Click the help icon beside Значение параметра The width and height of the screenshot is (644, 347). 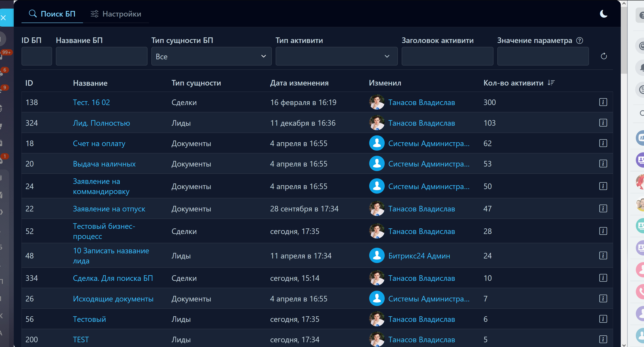[579, 40]
